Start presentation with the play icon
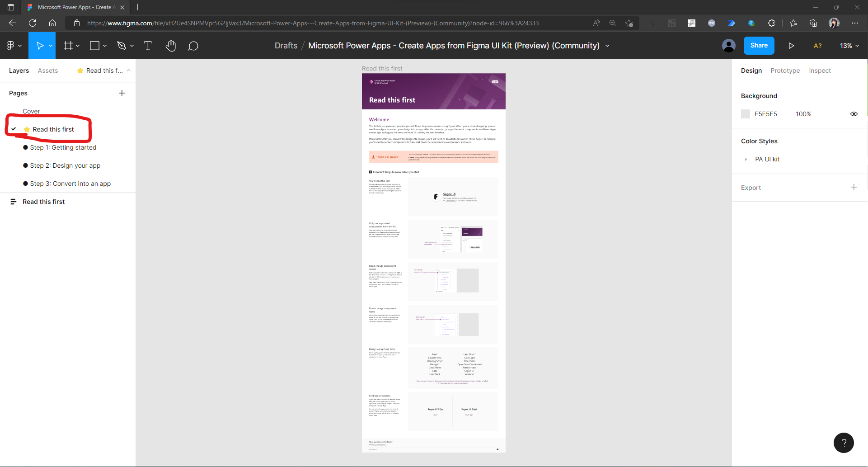Viewport: 868px width, 467px height. coord(791,46)
